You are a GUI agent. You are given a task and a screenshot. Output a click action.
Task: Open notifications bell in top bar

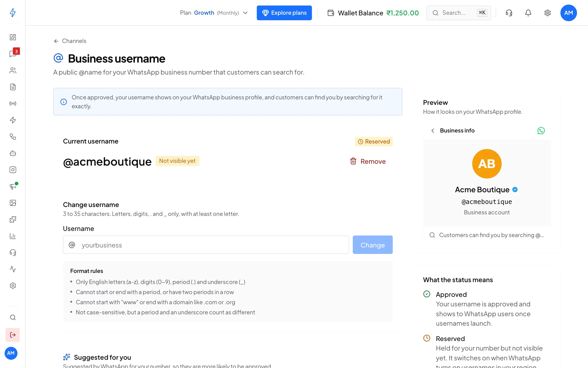point(528,13)
